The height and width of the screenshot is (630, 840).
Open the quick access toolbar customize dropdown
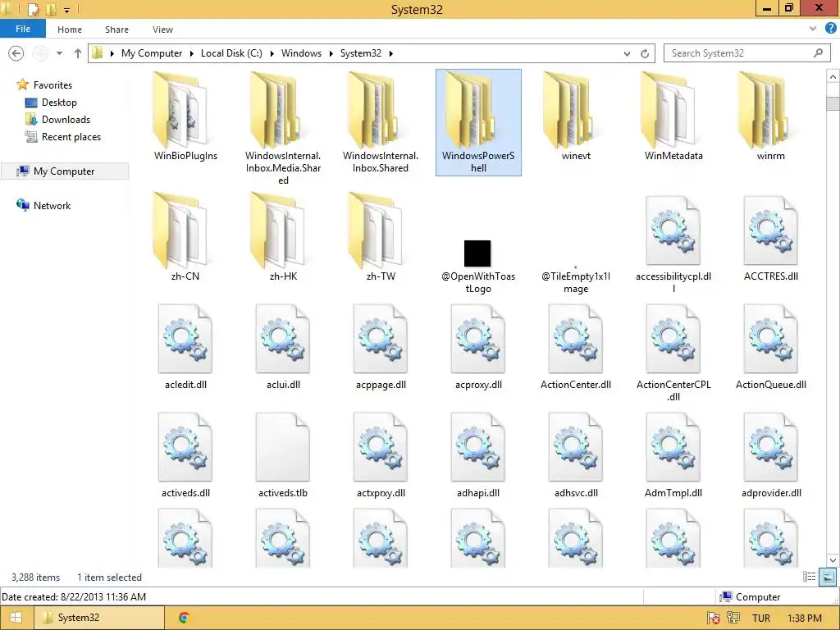click(67, 10)
